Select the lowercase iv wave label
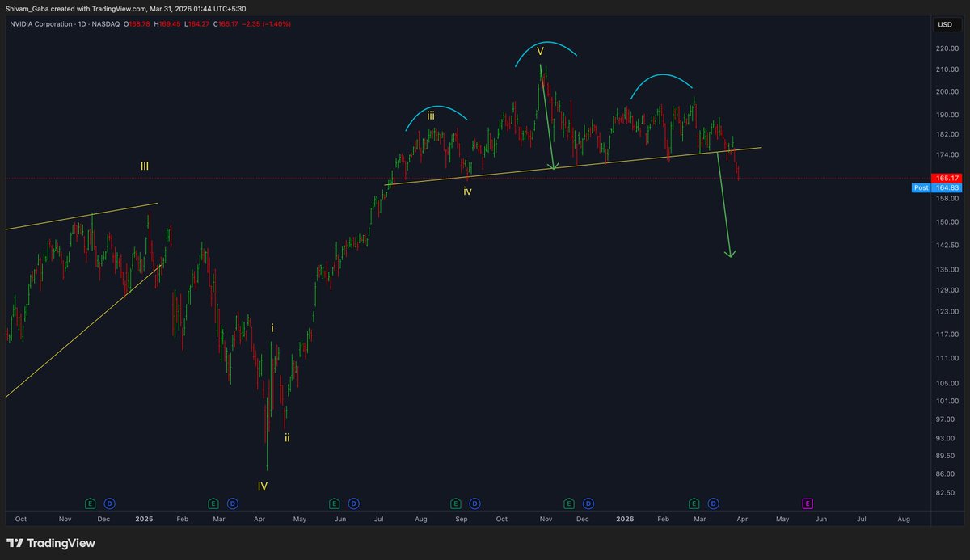This screenshot has height=560, width=970. point(467,192)
